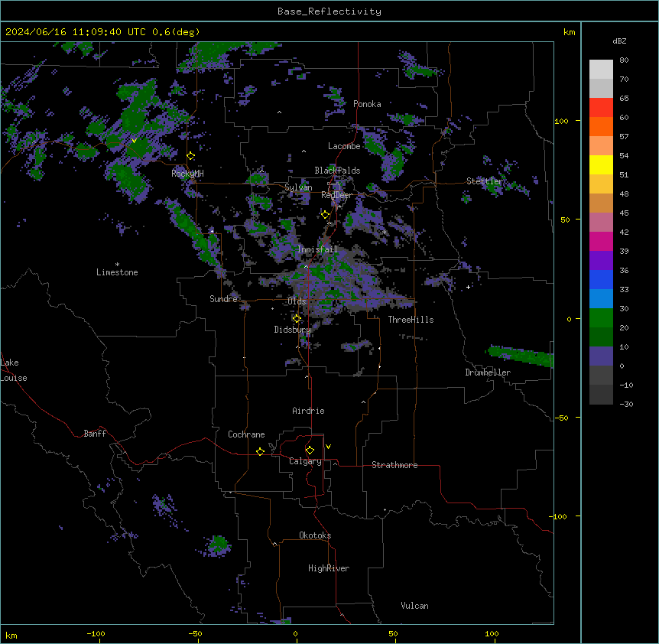Image resolution: width=659 pixels, height=644 pixels.
Task: Choose the slate-purple 10 dBZ legend swatch
Action: 601,356
